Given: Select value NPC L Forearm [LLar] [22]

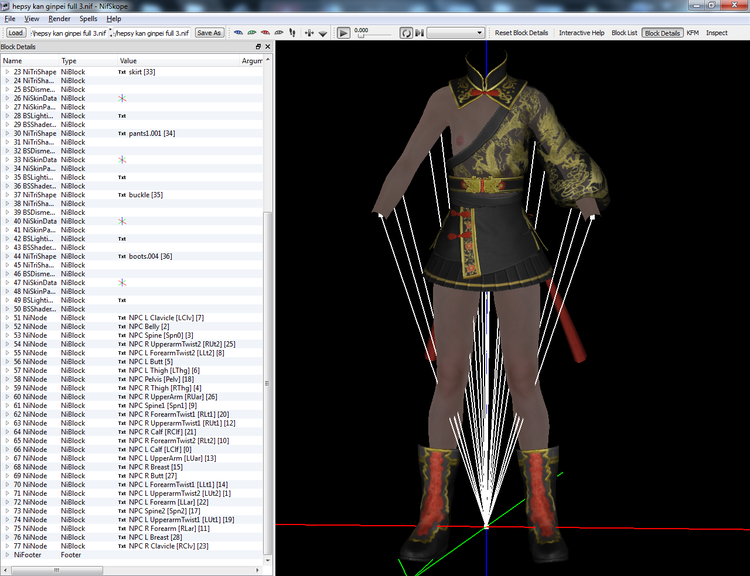Looking at the screenshot, I should pyautogui.click(x=168, y=502).
